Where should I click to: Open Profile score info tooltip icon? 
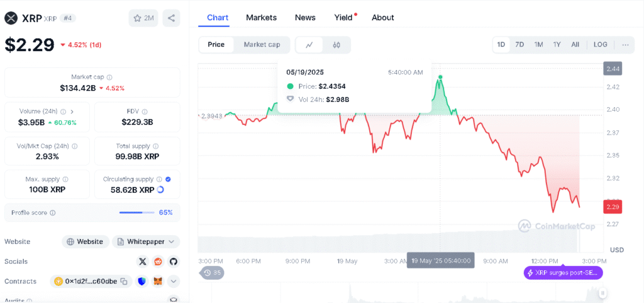[x=53, y=213]
